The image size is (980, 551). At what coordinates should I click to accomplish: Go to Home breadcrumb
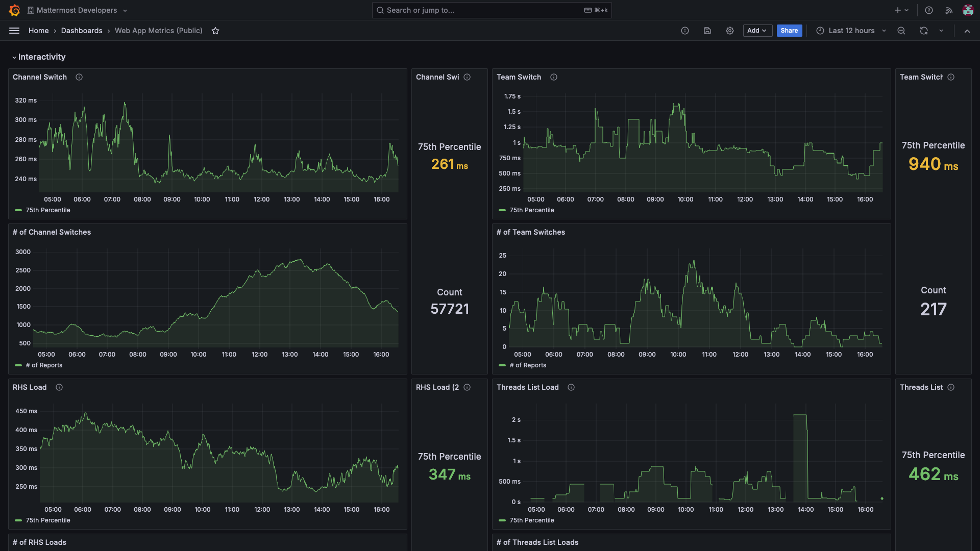[38, 31]
